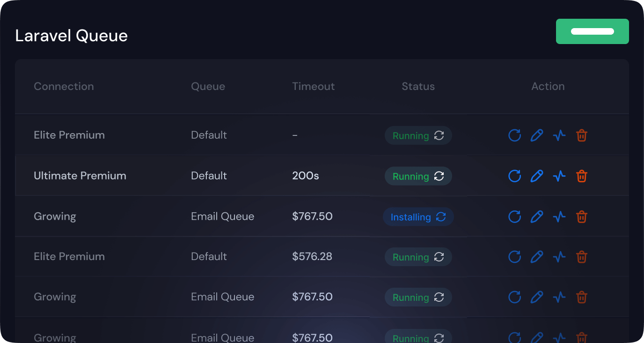Click the Installing status badge
The width and height of the screenshot is (644, 343).
point(418,217)
